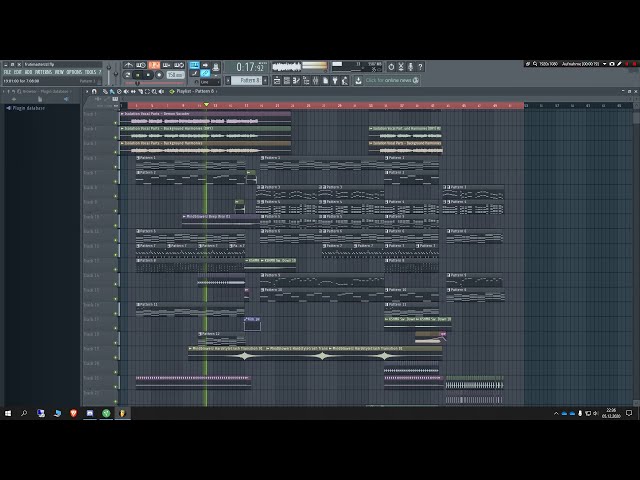Screen dimensions: 640x480
Task: Adjust the master pitch slider
Action: [x=116, y=73]
